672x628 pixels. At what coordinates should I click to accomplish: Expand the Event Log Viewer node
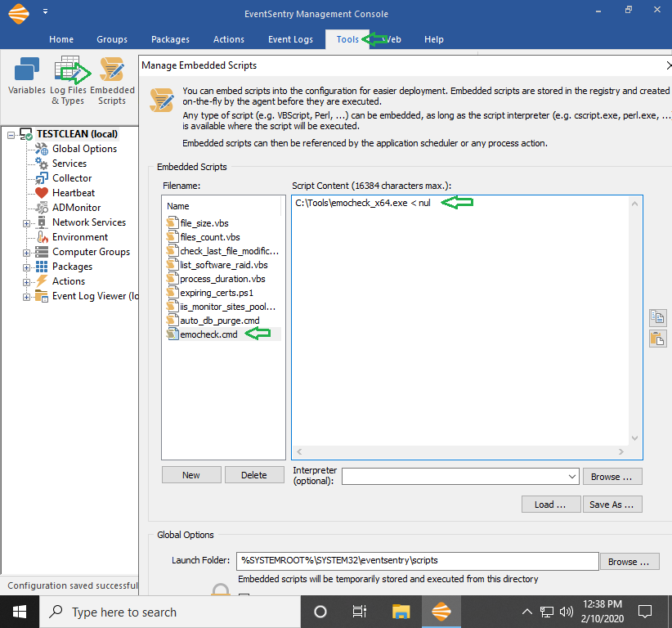pyautogui.click(x=27, y=297)
